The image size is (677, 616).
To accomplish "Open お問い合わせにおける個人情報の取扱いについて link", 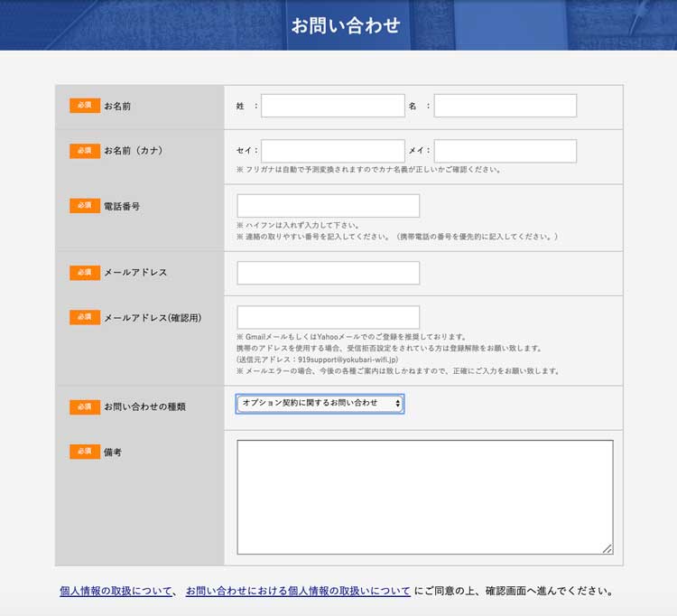I will pyautogui.click(x=298, y=592).
